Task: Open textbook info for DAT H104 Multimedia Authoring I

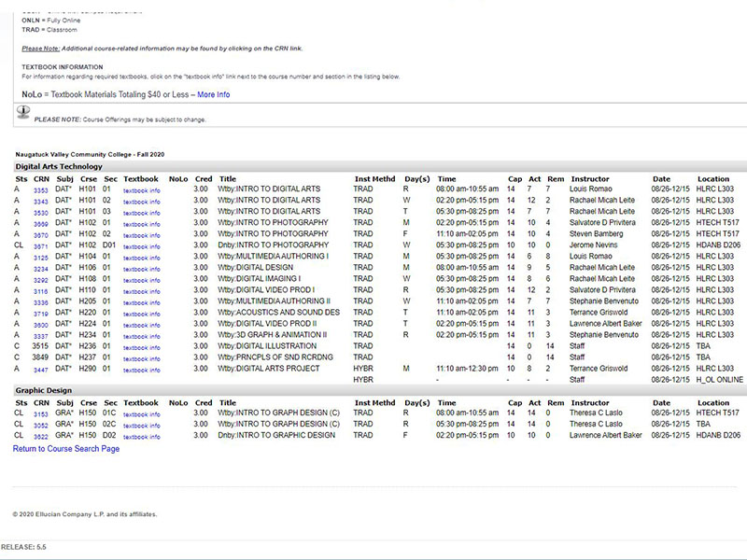Action: [x=142, y=258]
